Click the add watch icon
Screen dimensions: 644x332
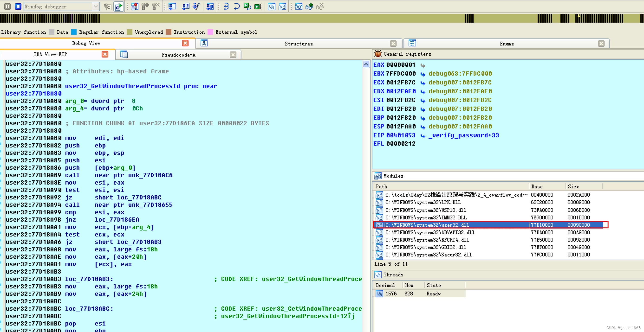click(x=309, y=6)
